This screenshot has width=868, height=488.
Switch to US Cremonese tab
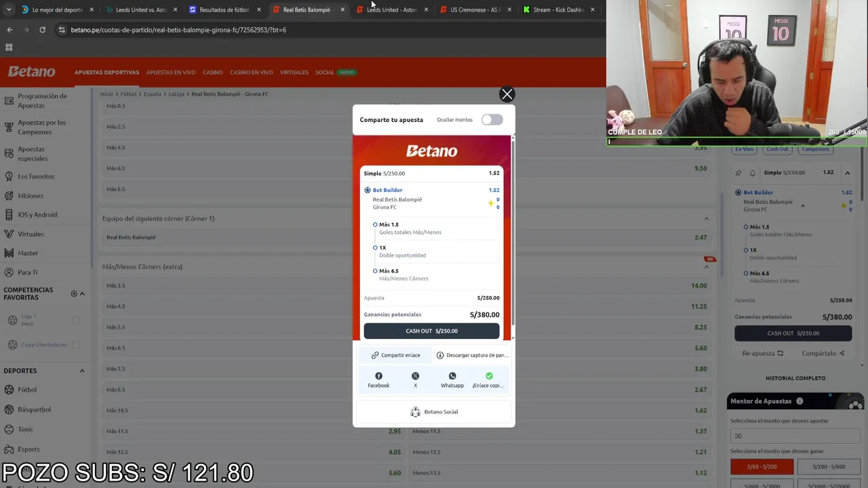pos(475,10)
